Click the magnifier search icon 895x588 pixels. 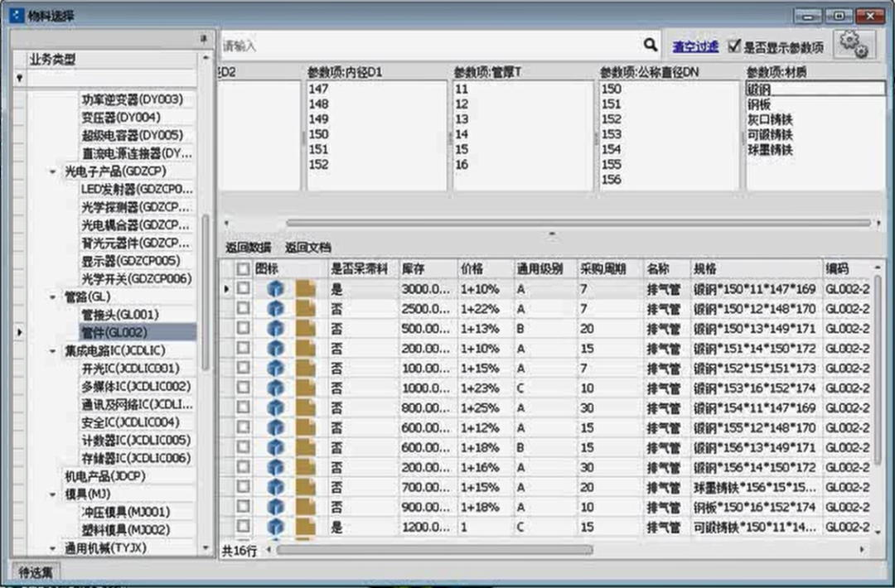point(651,45)
